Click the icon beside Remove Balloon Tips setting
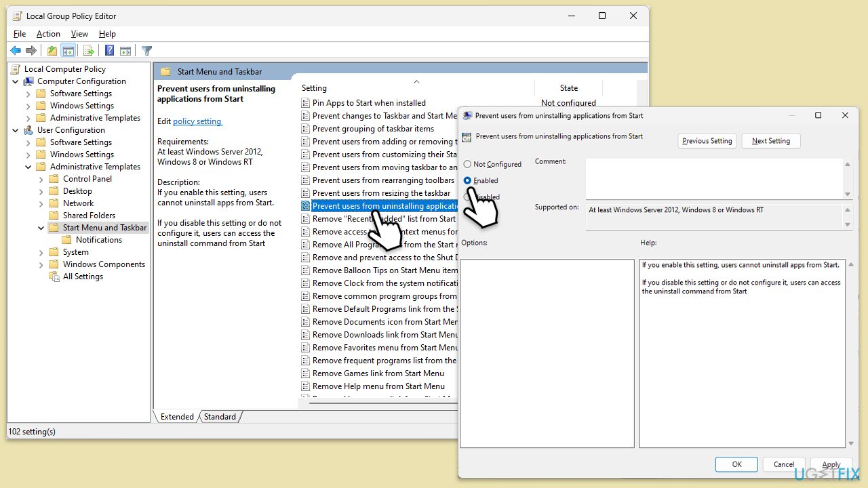868x488 pixels. 305,270
